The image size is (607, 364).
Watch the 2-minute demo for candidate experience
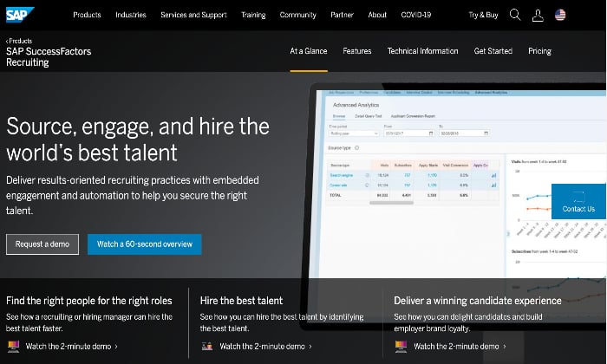pyautogui.click(x=460, y=347)
